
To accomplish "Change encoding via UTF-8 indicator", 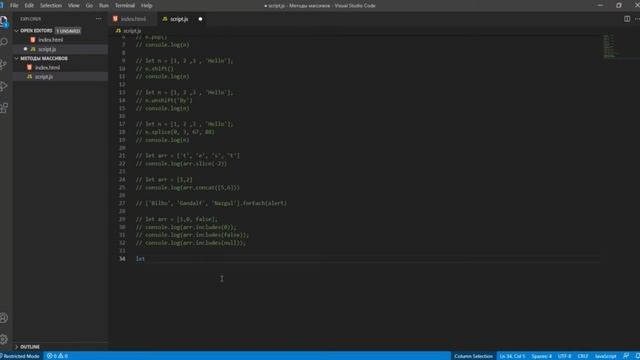I will tap(564, 356).
